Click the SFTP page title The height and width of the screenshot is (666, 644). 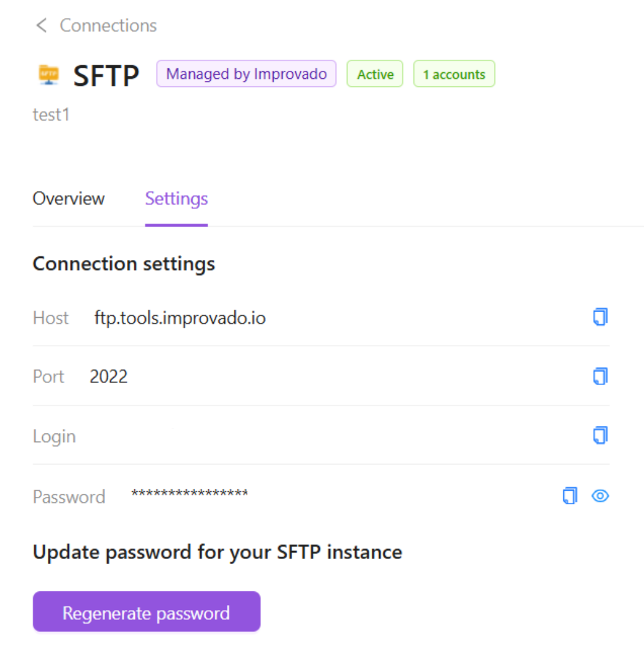[106, 76]
